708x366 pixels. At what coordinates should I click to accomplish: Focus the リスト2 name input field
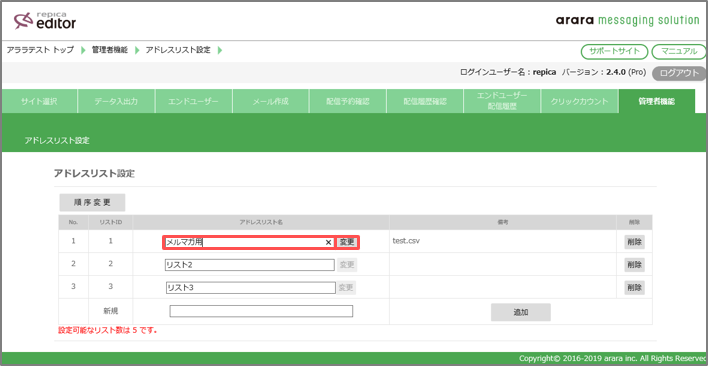pos(250,265)
